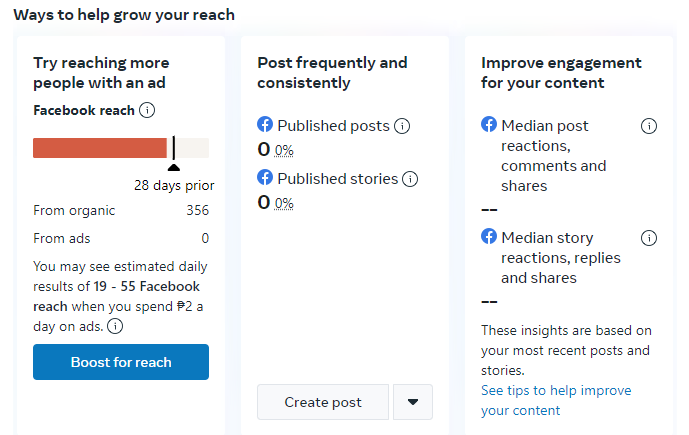Click info icon for Median story reactions
The height and width of the screenshot is (435, 689).
(x=648, y=238)
